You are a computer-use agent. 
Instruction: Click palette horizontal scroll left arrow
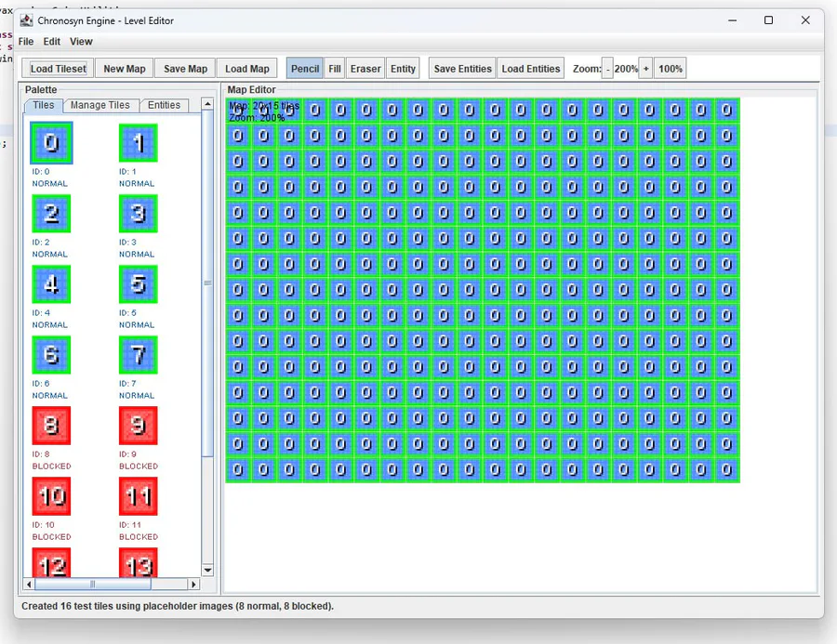29,585
